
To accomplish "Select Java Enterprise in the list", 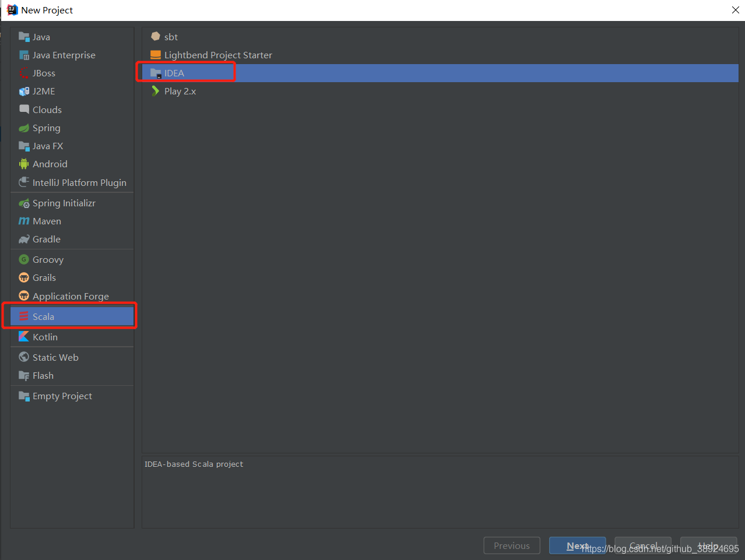I will pyautogui.click(x=72, y=55).
